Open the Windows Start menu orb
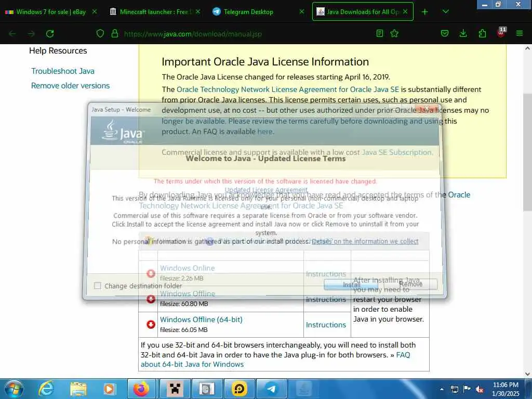Viewport: 532px width, 399px height. tap(14, 389)
